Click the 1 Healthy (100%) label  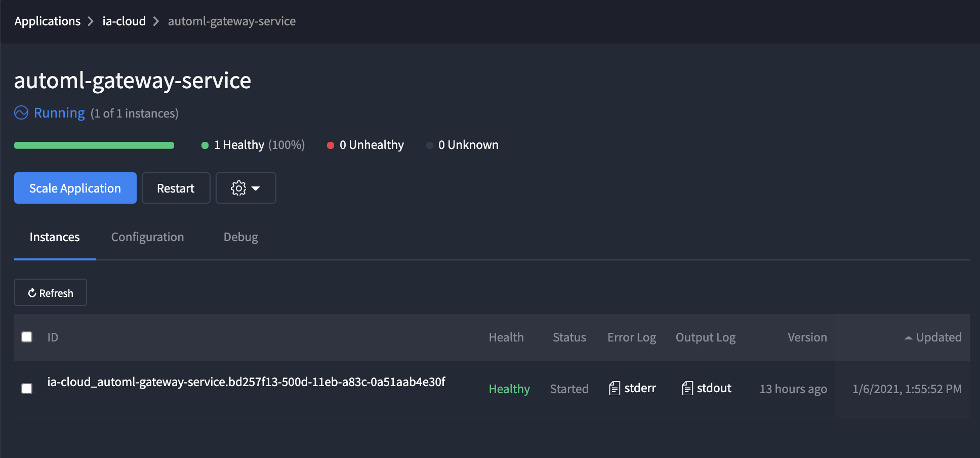pyautogui.click(x=259, y=145)
